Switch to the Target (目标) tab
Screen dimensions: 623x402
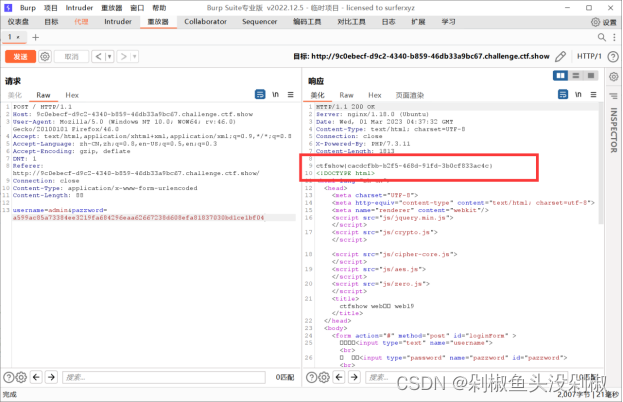(x=51, y=22)
